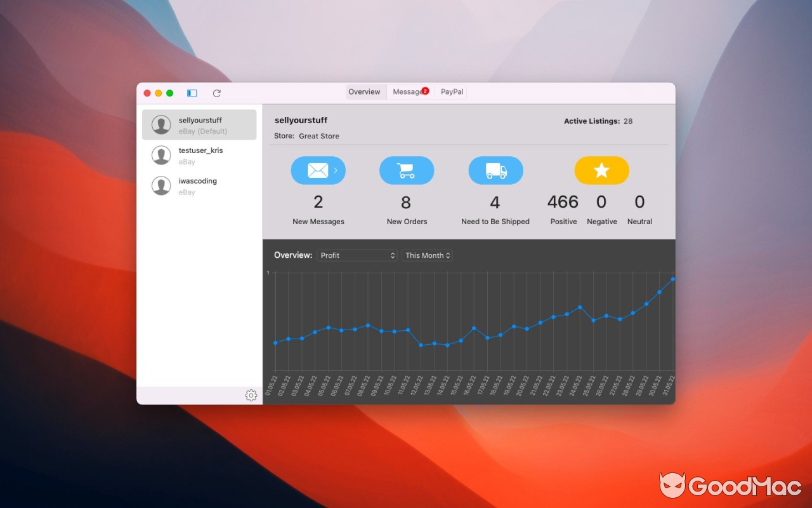Screen dimensions: 812x508
Task: Switch to the Messages tab
Action: pyautogui.click(x=409, y=91)
